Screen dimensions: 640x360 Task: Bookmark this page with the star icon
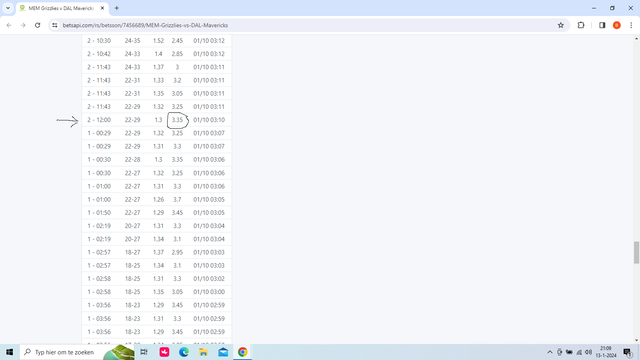point(561,25)
